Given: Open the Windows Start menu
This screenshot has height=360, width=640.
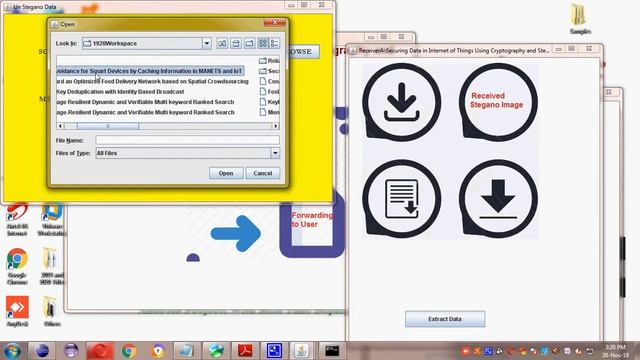Looking at the screenshot, I should 12,351.
